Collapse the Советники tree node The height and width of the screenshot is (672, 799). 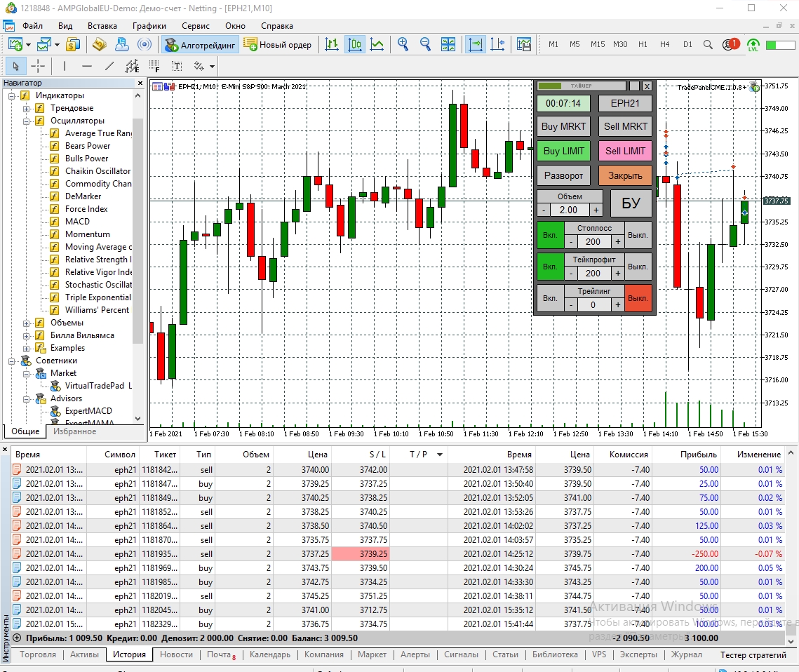click(11, 361)
